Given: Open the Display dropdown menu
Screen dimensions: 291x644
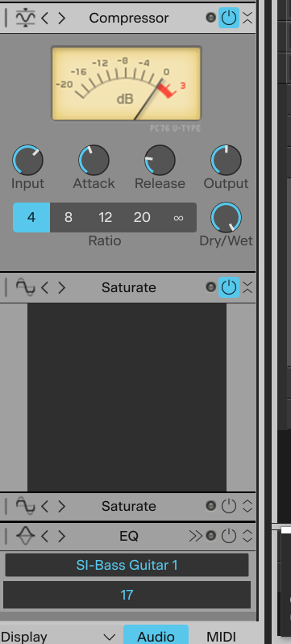Looking at the screenshot, I should 58,637.
